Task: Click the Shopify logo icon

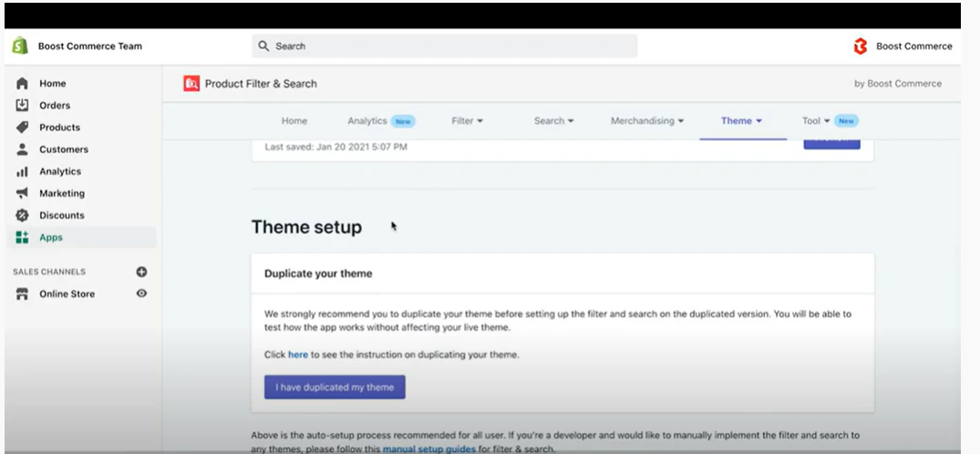Action: pos(21,46)
